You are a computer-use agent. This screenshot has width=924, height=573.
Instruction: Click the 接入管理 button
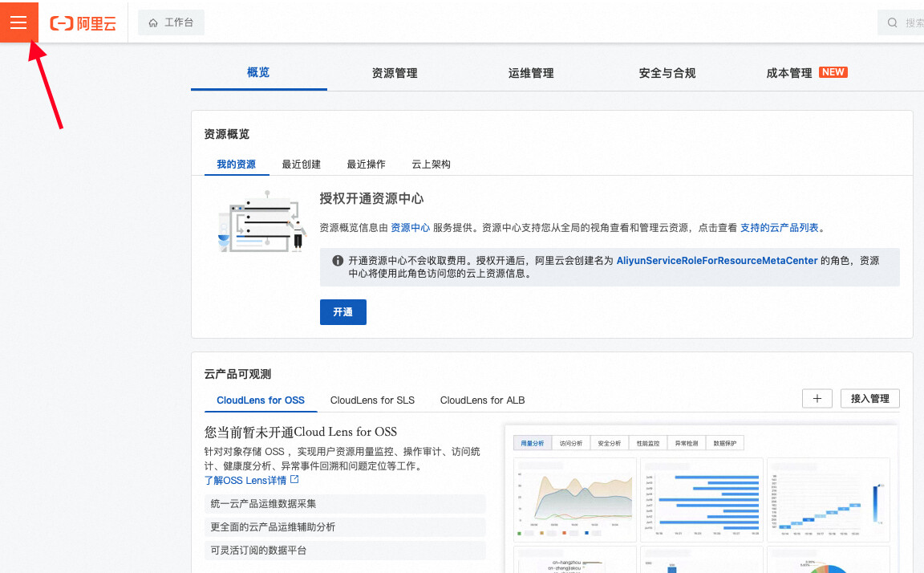tap(869, 399)
